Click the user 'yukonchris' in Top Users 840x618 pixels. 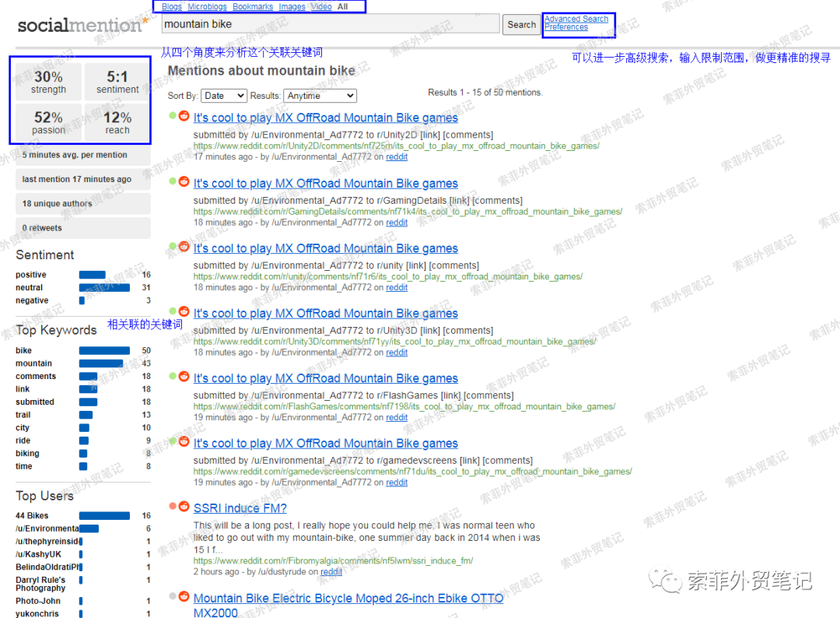(x=37, y=613)
